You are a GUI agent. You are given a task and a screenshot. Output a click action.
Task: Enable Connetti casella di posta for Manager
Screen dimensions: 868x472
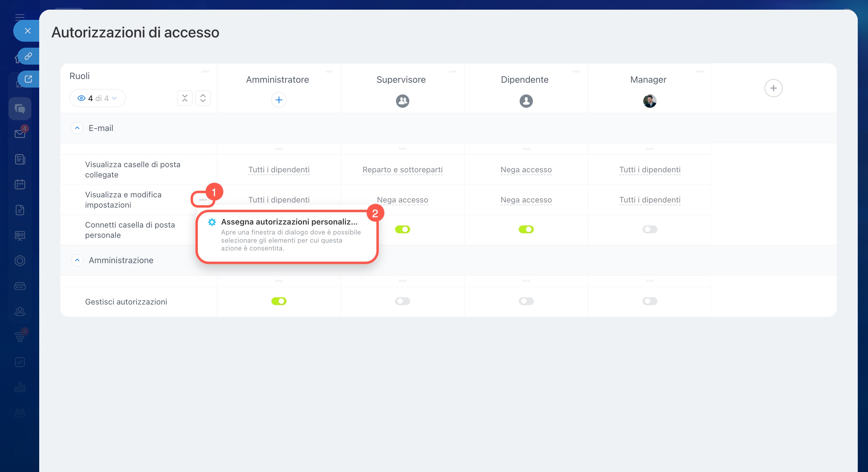tap(649, 229)
